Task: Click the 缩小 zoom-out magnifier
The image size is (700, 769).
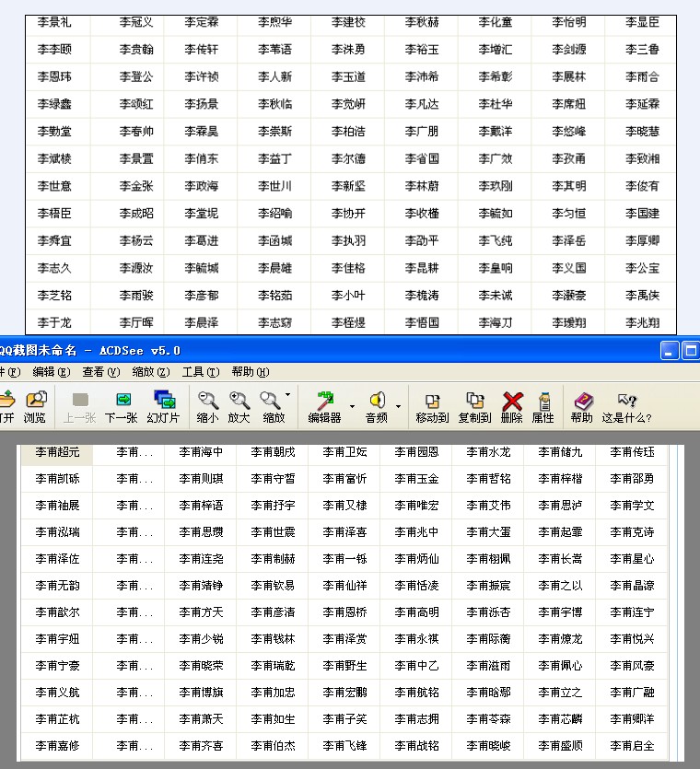Action: (x=207, y=407)
